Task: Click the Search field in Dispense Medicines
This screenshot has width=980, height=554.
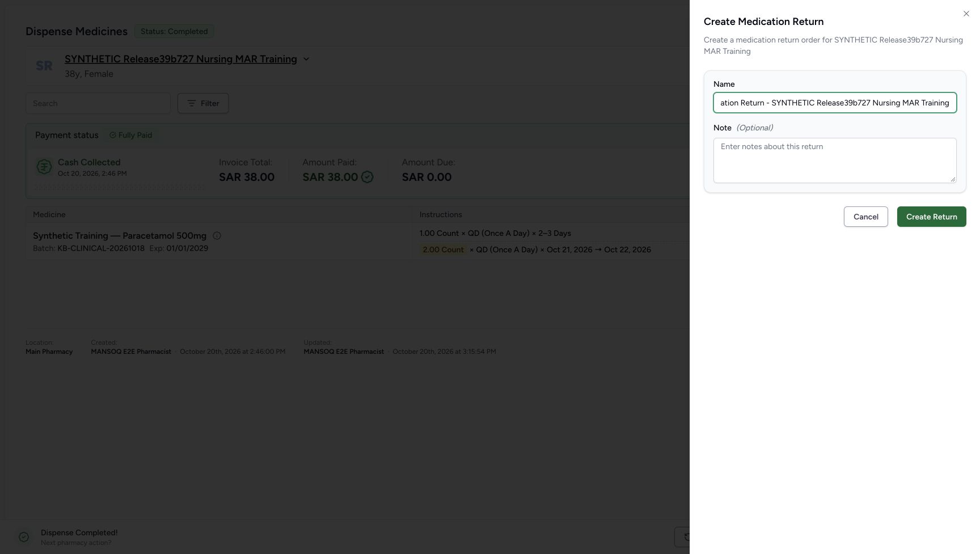Action: pyautogui.click(x=98, y=103)
